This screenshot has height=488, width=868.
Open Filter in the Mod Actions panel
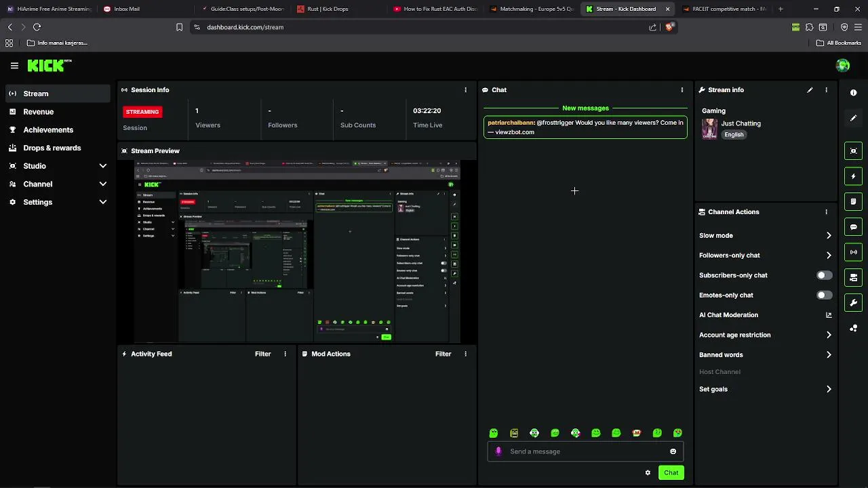tap(443, 354)
